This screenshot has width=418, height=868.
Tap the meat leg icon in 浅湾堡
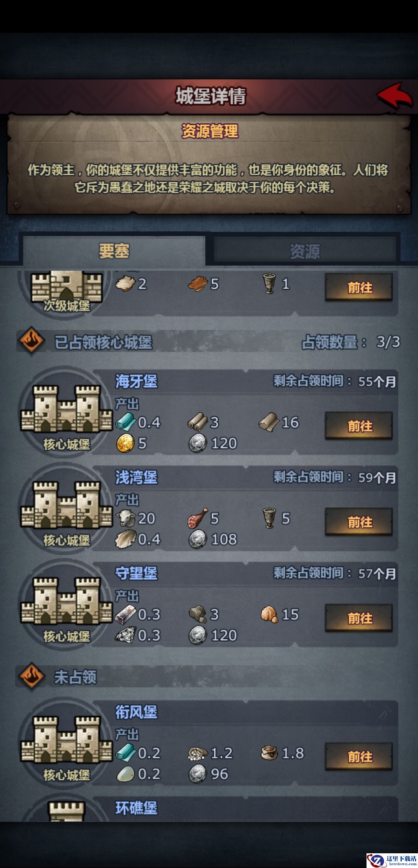(198, 518)
